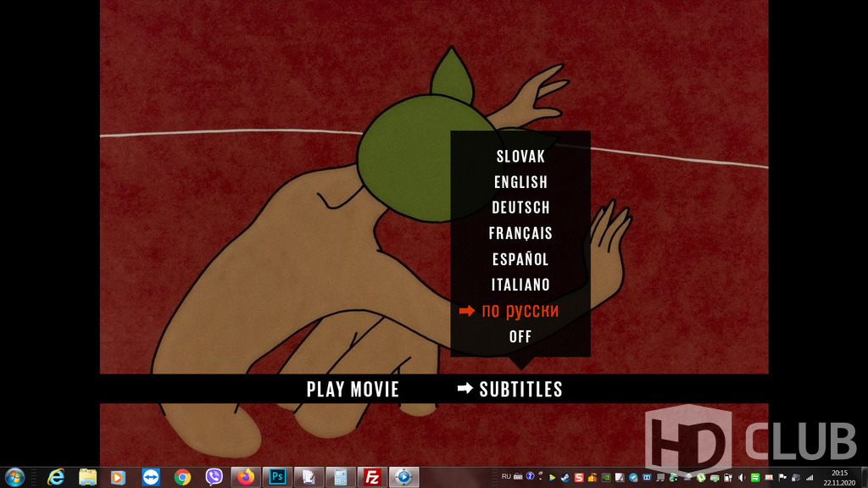This screenshot has width=868, height=488.
Task: Switch to the media player taskbar button
Action: click(403, 477)
